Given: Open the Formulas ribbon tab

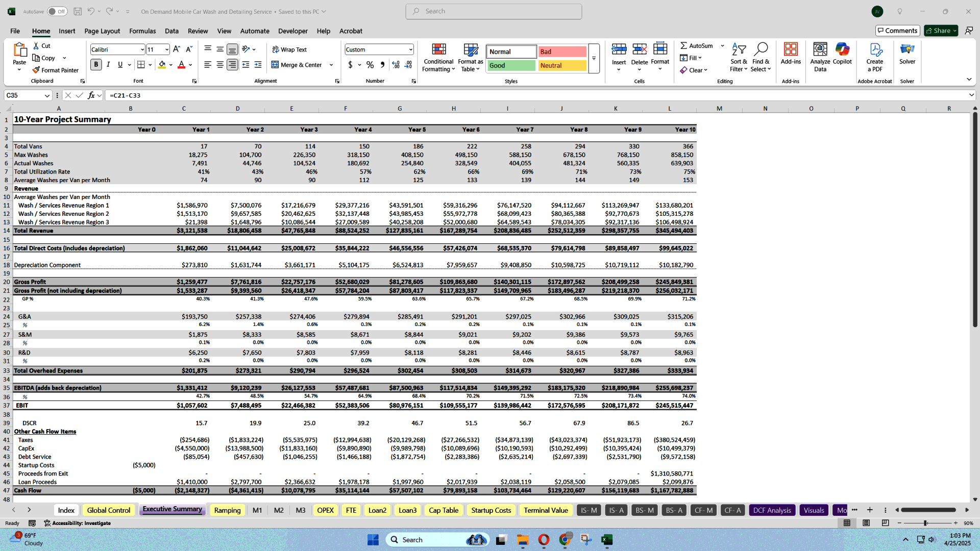Looking at the screenshot, I should pos(142,31).
